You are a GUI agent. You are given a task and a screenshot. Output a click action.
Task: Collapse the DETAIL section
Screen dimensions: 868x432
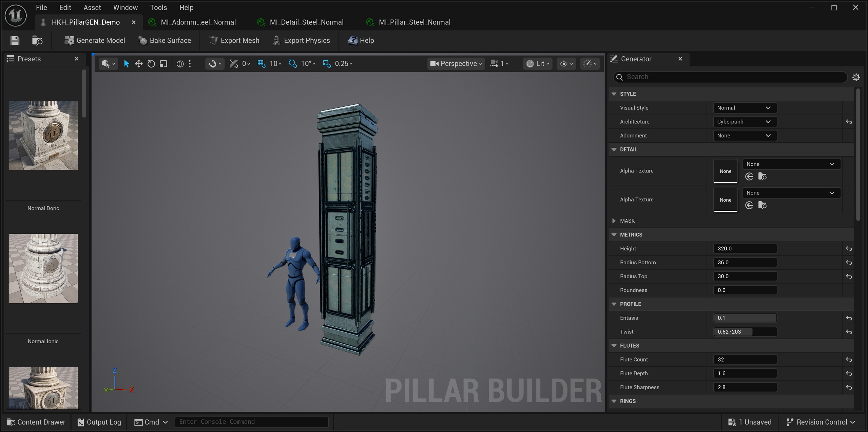(614, 149)
